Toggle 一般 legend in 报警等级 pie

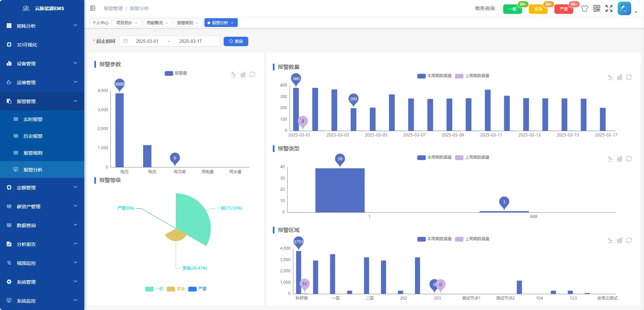point(154,289)
